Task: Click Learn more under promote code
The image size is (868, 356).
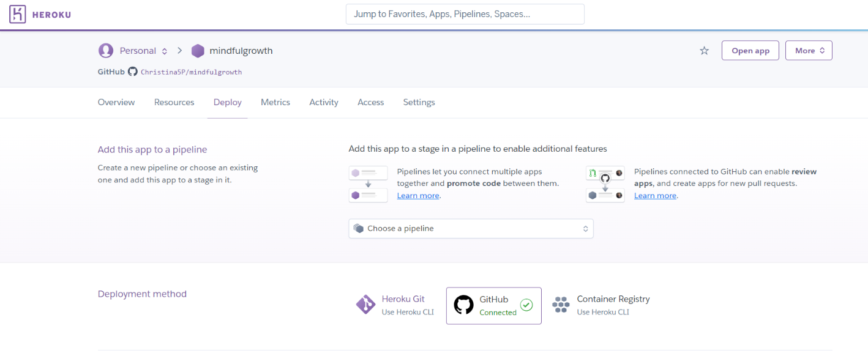Action: [x=418, y=196]
